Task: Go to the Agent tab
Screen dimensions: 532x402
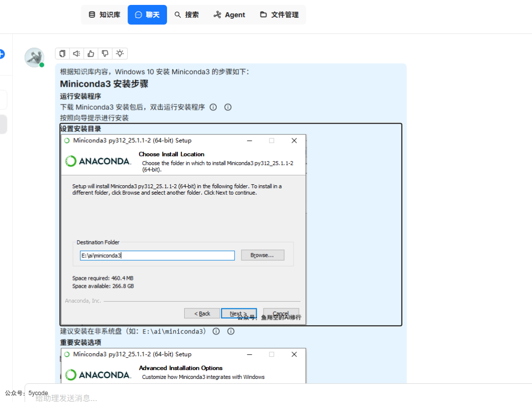Action: tap(230, 15)
